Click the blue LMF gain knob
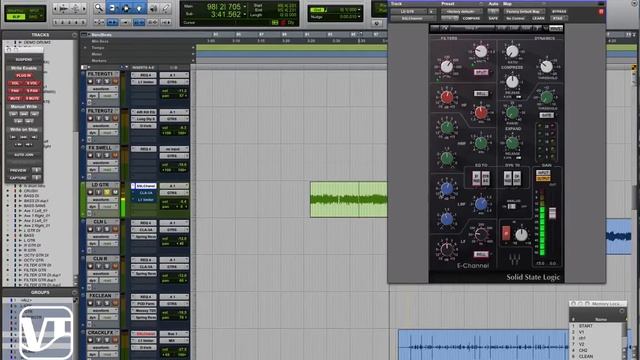Image resolution: width=640 pixels, height=360 pixels. click(447, 189)
